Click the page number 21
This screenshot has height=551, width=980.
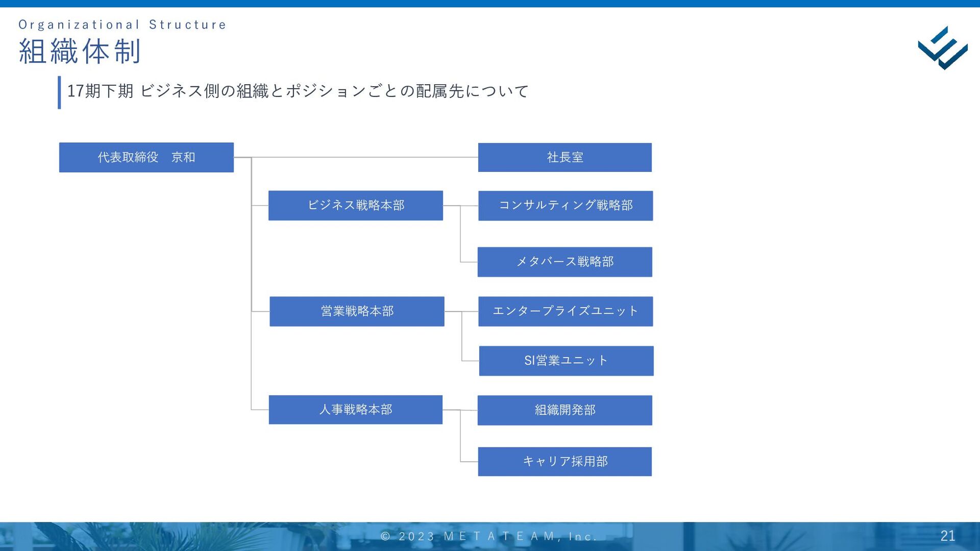[948, 536]
